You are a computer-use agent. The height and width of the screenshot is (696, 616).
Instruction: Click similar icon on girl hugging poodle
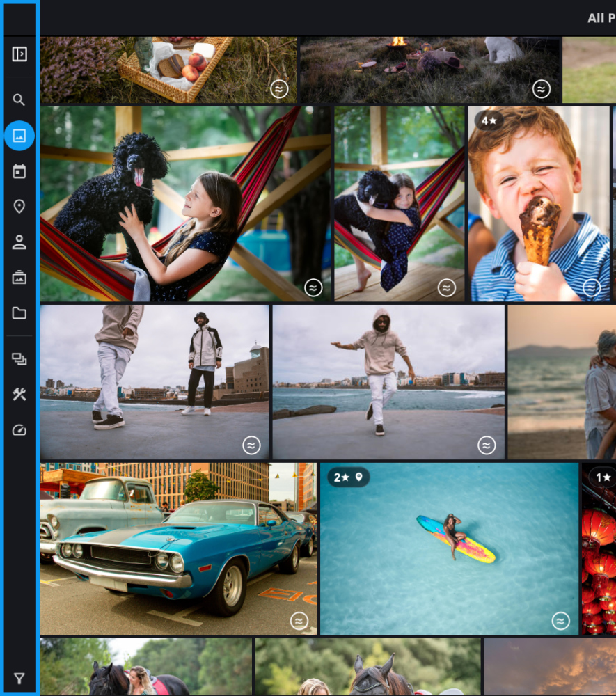coord(447,288)
